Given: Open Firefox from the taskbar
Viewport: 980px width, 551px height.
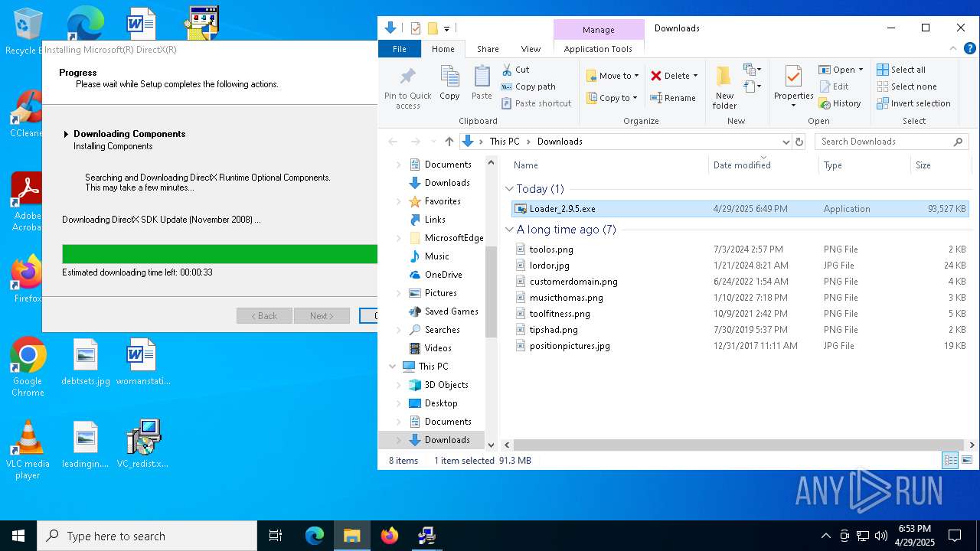Looking at the screenshot, I should [x=390, y=536].
